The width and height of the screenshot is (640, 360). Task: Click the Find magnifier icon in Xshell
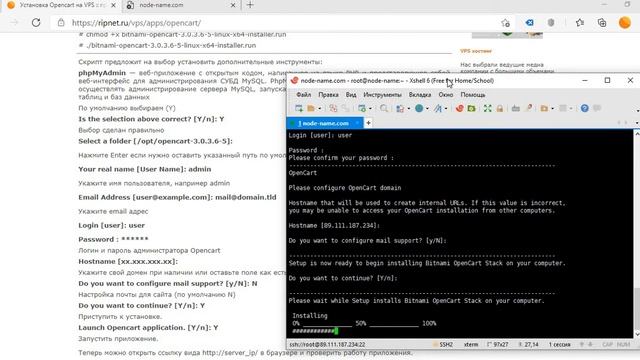tap(384, 108)
